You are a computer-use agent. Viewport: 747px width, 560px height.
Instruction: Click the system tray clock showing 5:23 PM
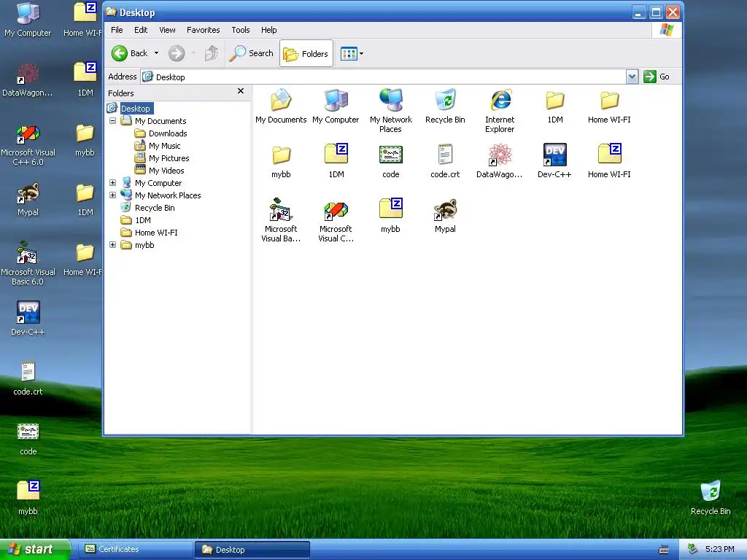point(719,549)
